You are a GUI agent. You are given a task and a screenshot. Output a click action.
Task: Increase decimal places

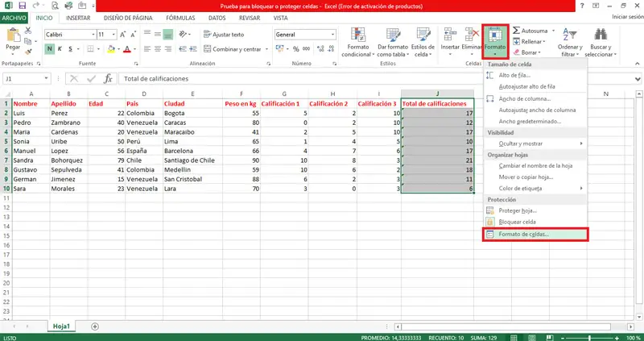(320, 49)
